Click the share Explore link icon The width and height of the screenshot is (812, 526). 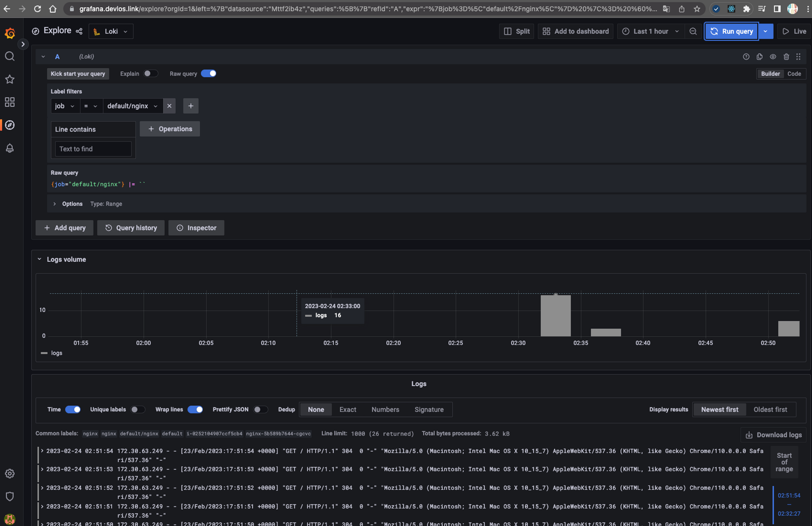point(79,31)
